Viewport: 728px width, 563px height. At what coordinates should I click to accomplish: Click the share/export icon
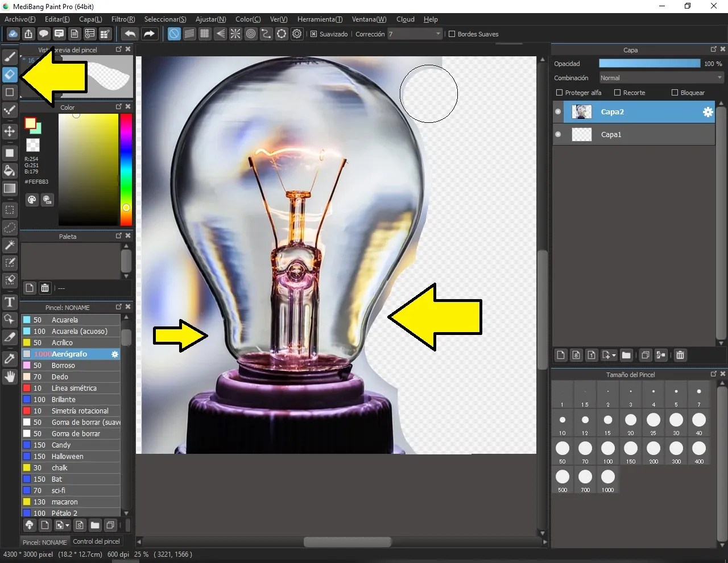click(x=28, y=34)
